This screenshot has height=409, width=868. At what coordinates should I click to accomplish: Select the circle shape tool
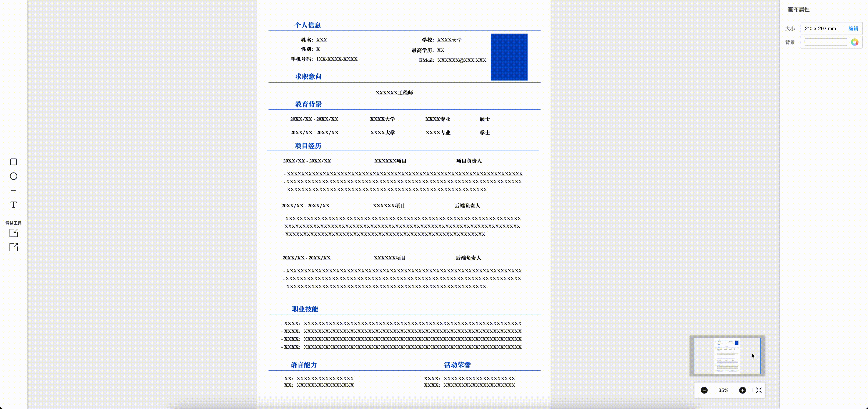coord(14,176)
